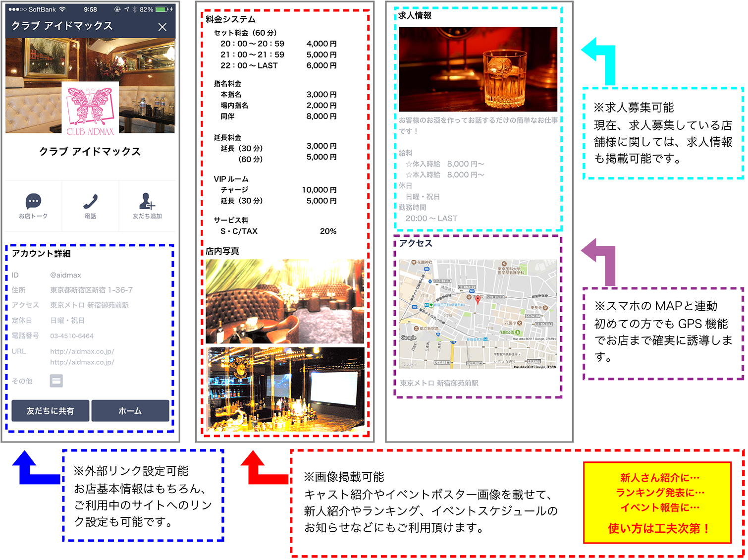Open the bar counter interior photo
This screenshot has width=748, height=560.
(285, 389)
